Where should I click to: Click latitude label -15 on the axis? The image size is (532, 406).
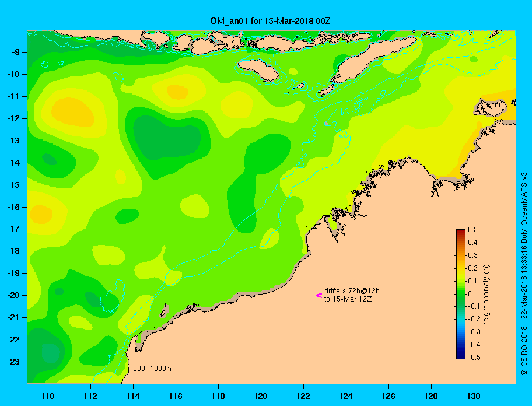(x=13, y=185)
